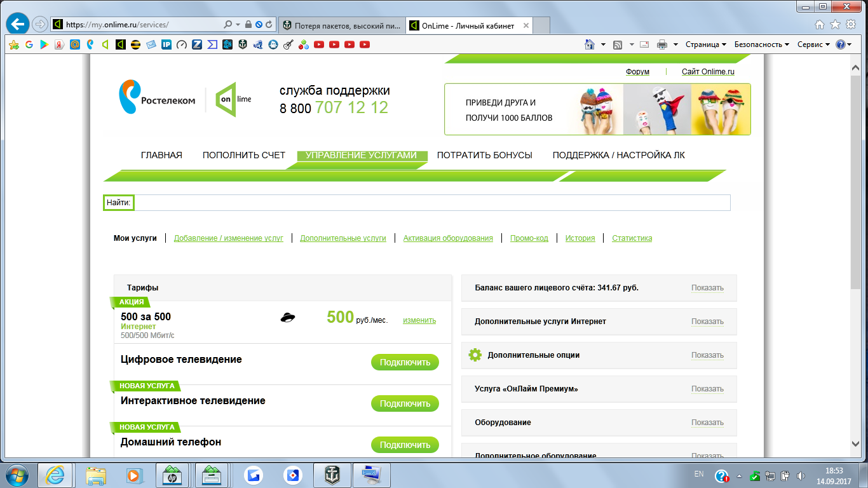Click the Приведи друга banner
The width and height of the screenshot is (868, 488).
[597, 109]
